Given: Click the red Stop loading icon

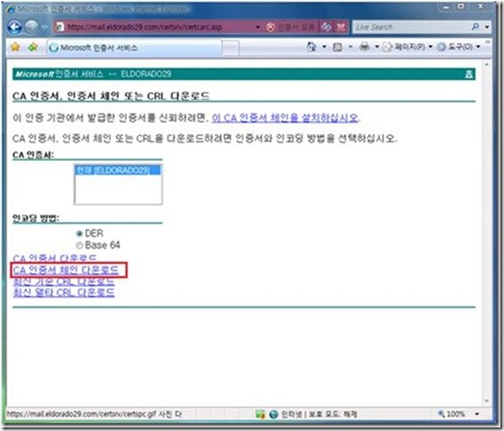Looking at the screenshot, I should [341, 27].
